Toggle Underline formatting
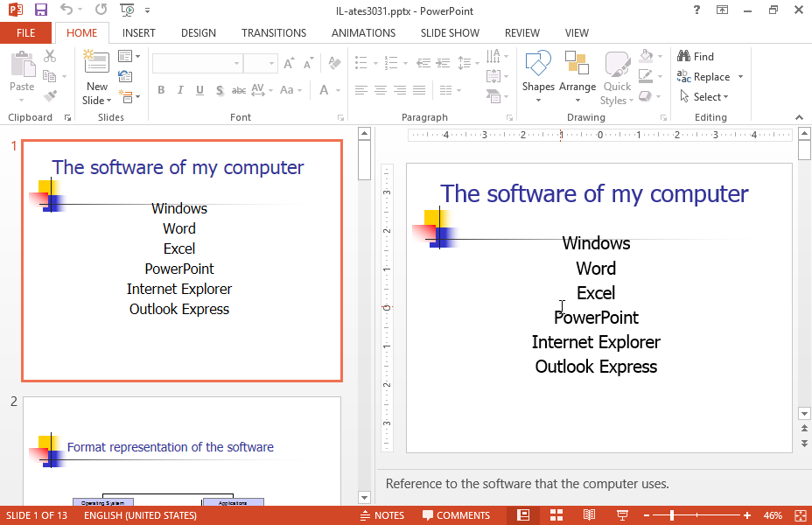The height and width of the screenshot is (525, 812). 199,90
